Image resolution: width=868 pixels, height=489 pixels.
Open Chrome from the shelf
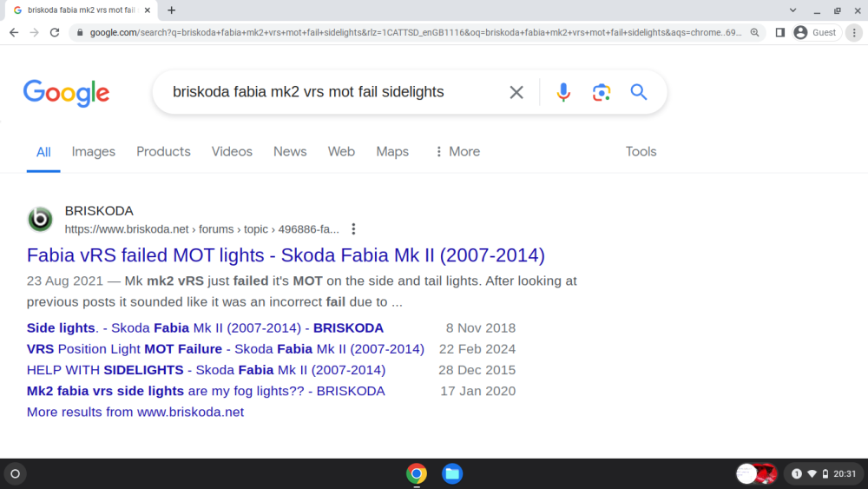tap(417, 474)
